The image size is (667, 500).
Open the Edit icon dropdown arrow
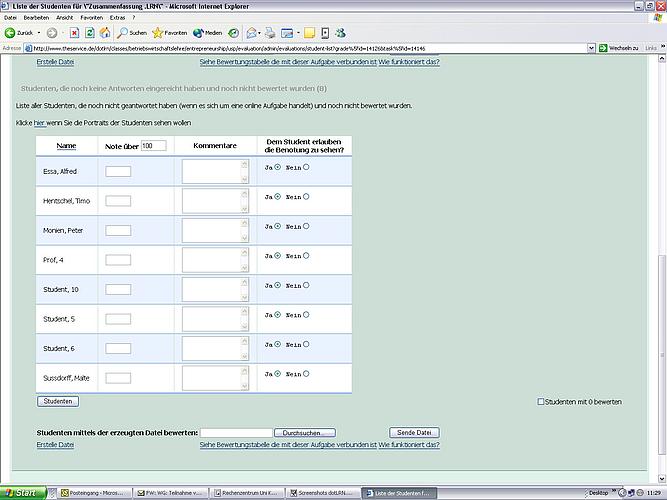[298, 33]
